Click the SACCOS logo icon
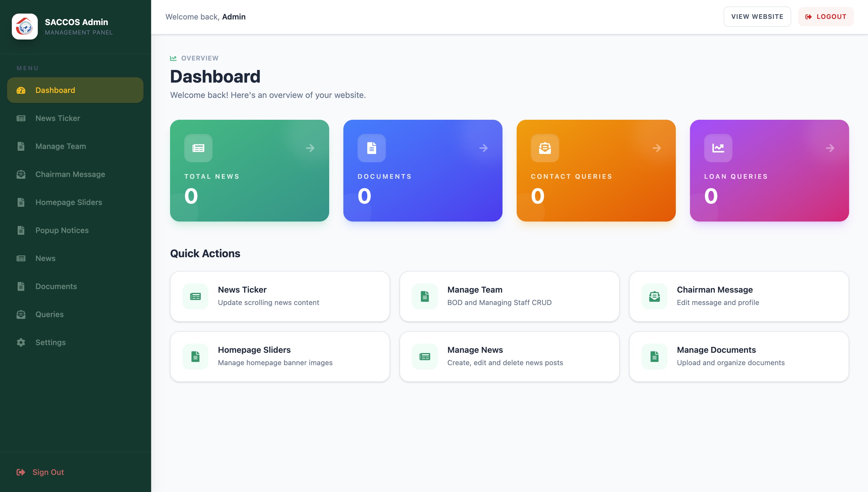The width and height of the screenshot is (868, 492). click(x=25, y=26)
